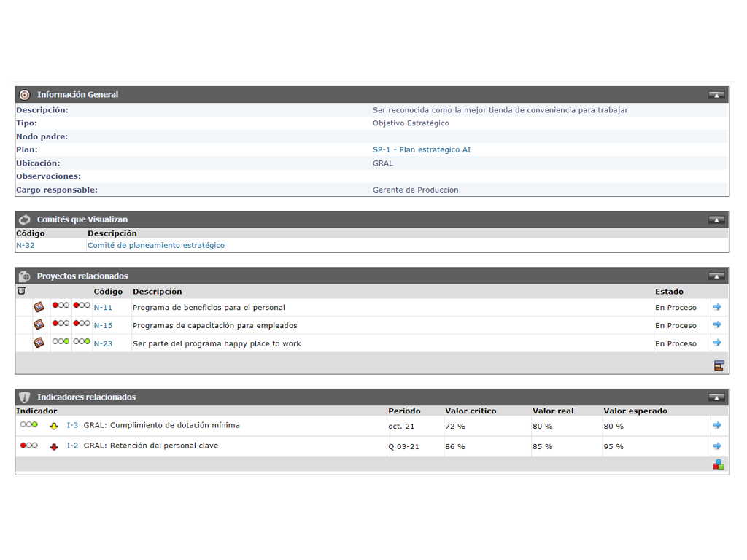This screenshot has width=747, height=560.
Task: Collapse the Información General panel
Action: coord(716,95)
